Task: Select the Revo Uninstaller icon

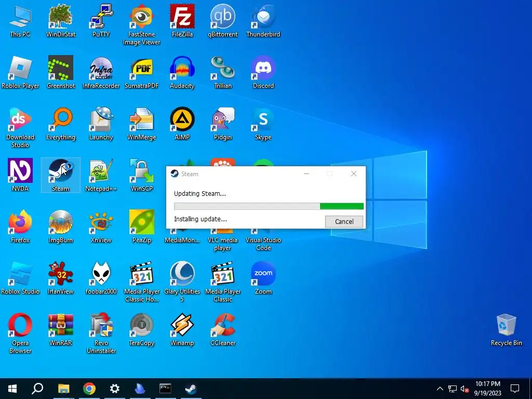Action: [x=101, y=334]
